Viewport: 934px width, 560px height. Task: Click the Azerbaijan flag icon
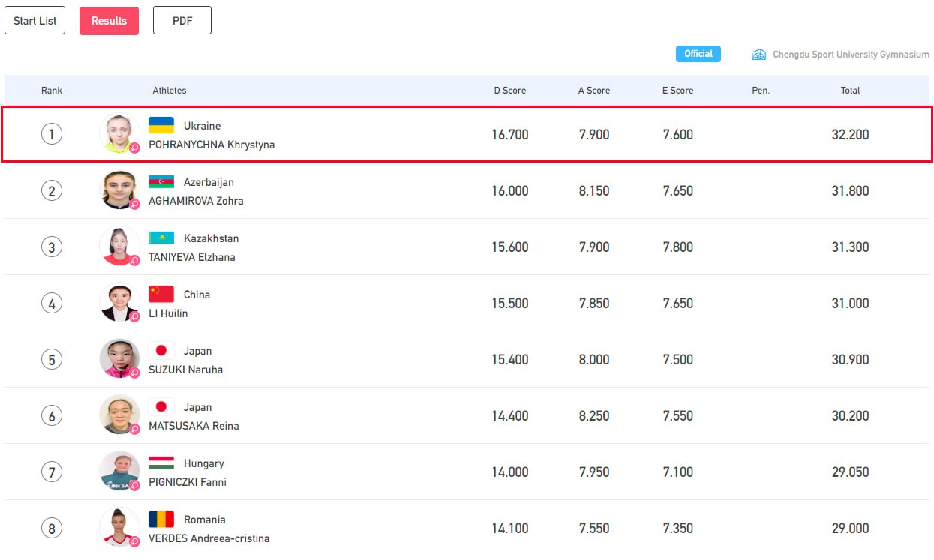[161, 181]
